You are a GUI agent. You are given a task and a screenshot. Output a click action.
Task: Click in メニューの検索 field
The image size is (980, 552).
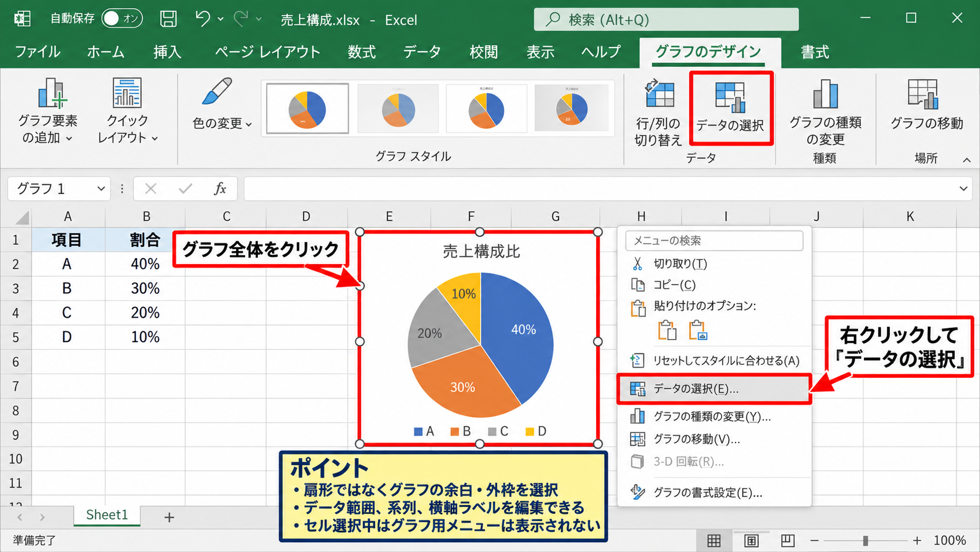[714, 241]
